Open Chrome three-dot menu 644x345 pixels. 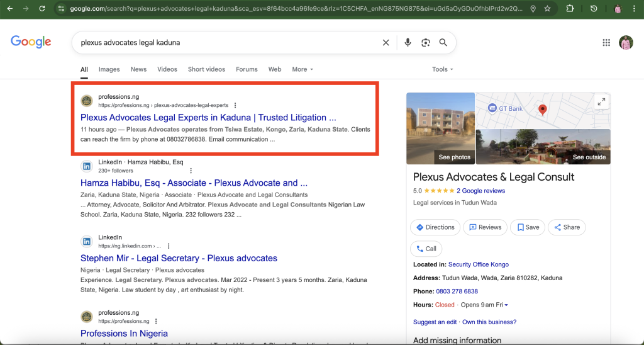coord(634,9)
